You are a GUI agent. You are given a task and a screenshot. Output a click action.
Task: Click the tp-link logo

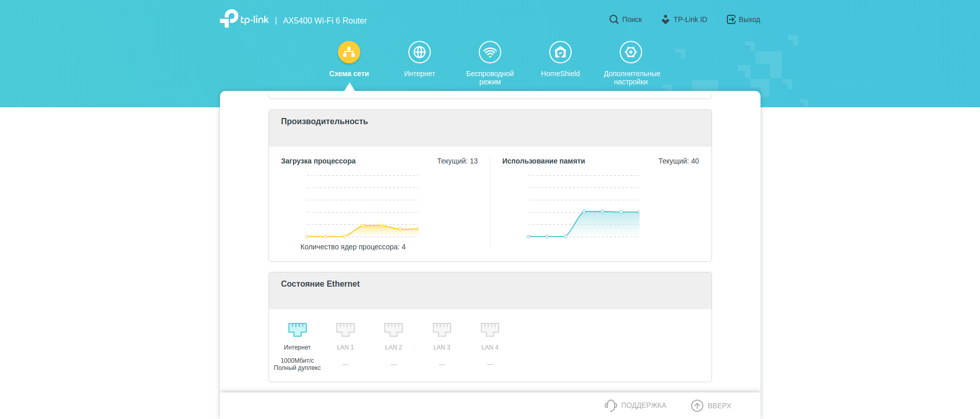tap(244, 19)
